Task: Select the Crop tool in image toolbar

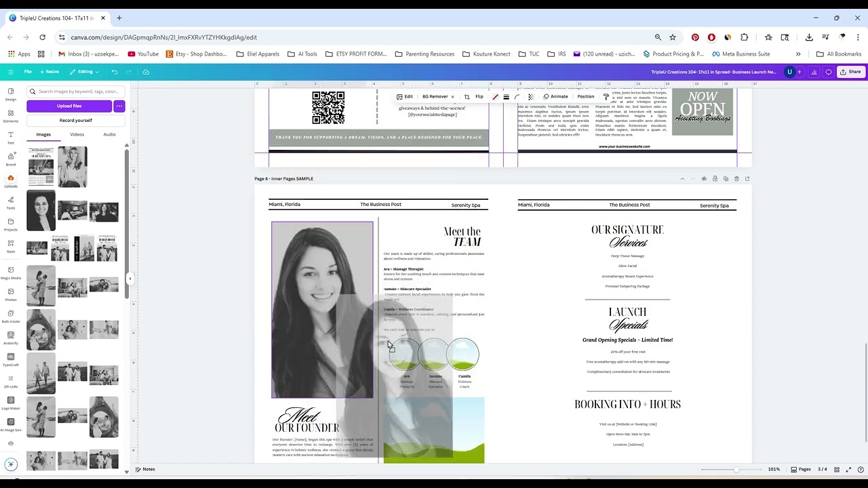Action: coord(467,97)
